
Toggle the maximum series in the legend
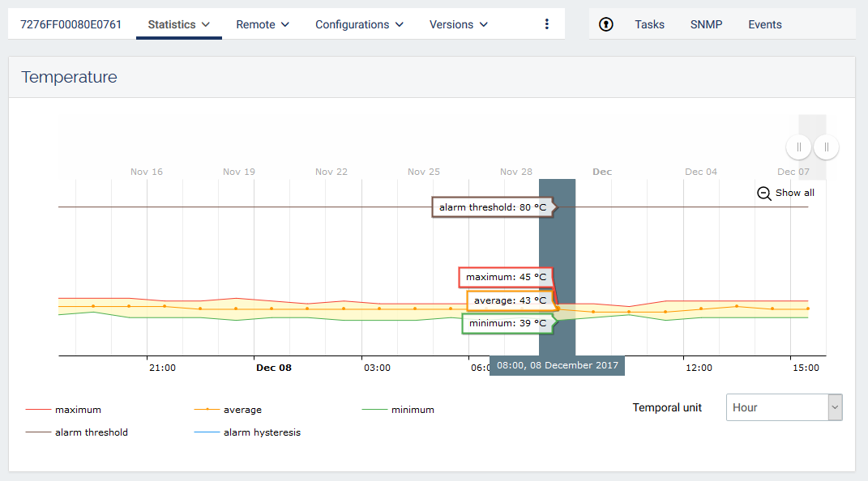coord(77,410)
